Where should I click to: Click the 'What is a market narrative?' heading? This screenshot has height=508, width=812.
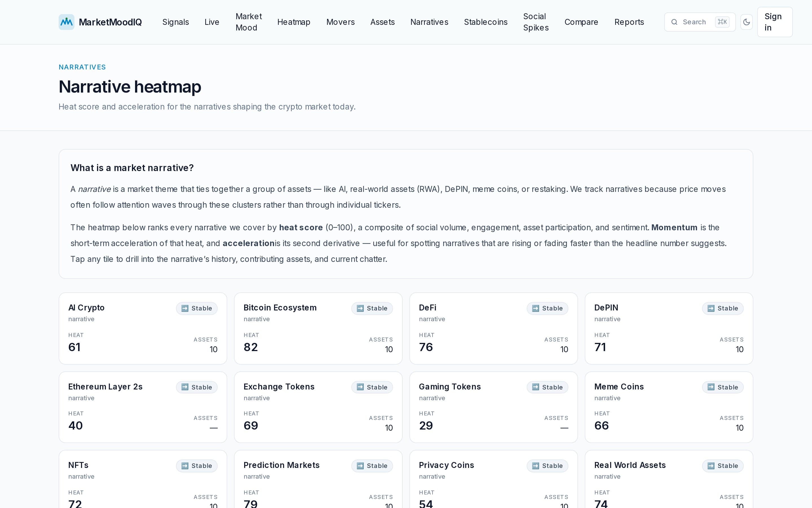[x=132, y=168]
